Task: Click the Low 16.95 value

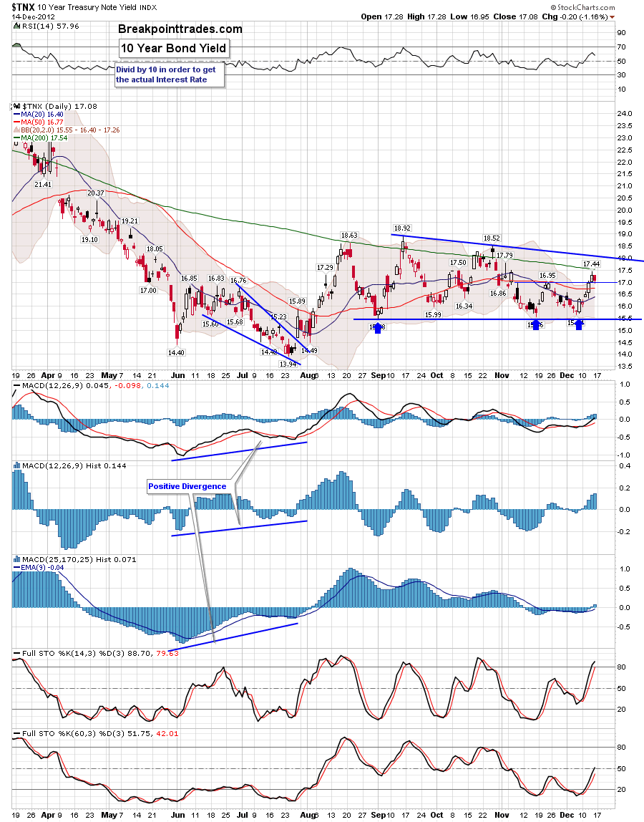Action: [469, 16]
